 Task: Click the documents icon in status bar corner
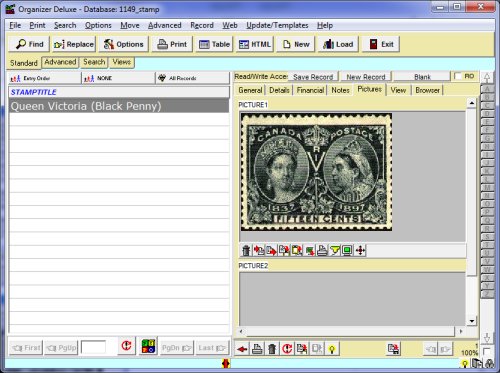point(478,364)
